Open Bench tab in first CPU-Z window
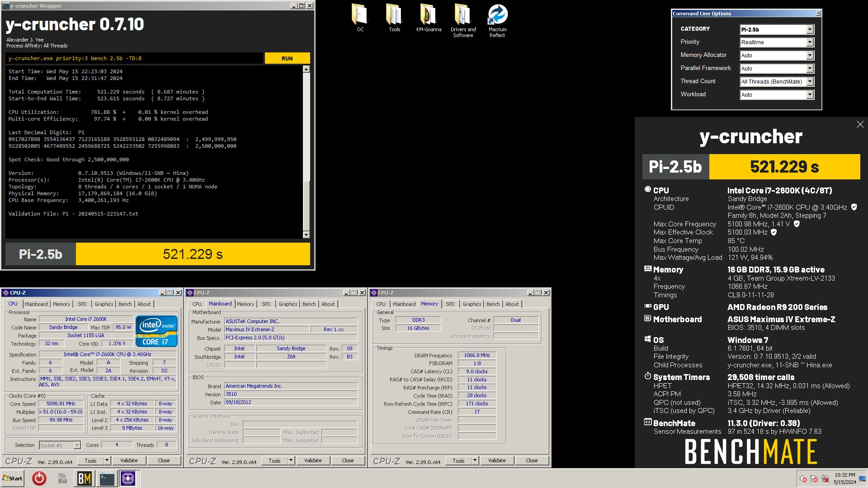 click(125, 304)
